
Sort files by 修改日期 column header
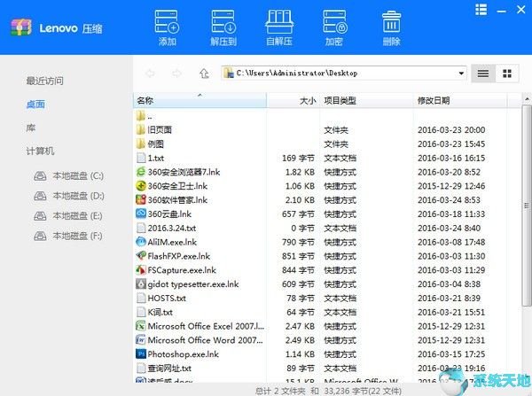point(434,101)
